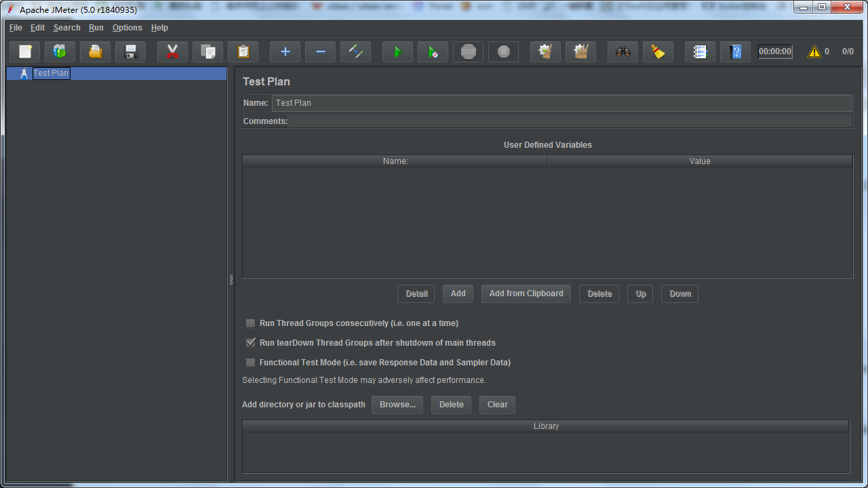
Task: Click the Name input field
Action: [x=562, y=103]
